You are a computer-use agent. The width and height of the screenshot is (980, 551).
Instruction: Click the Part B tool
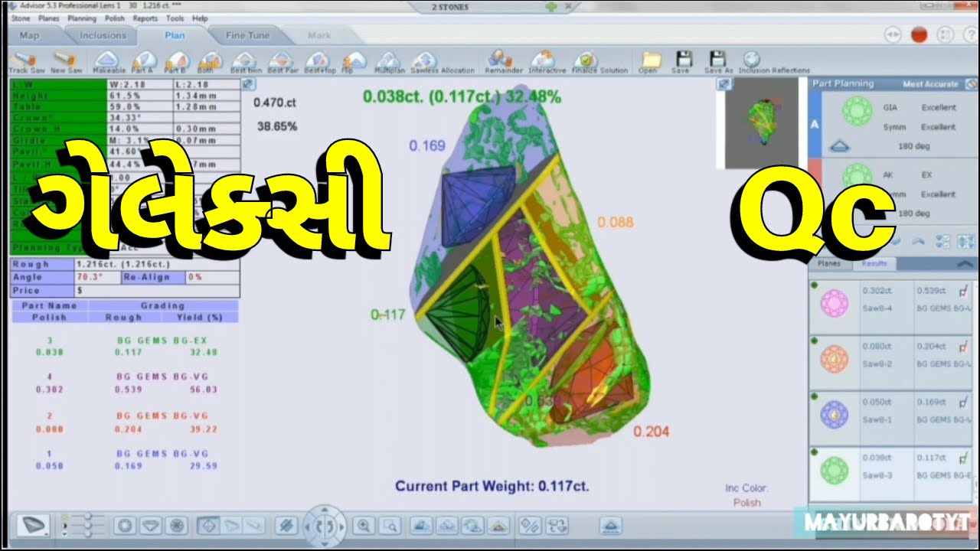(175, 63)
